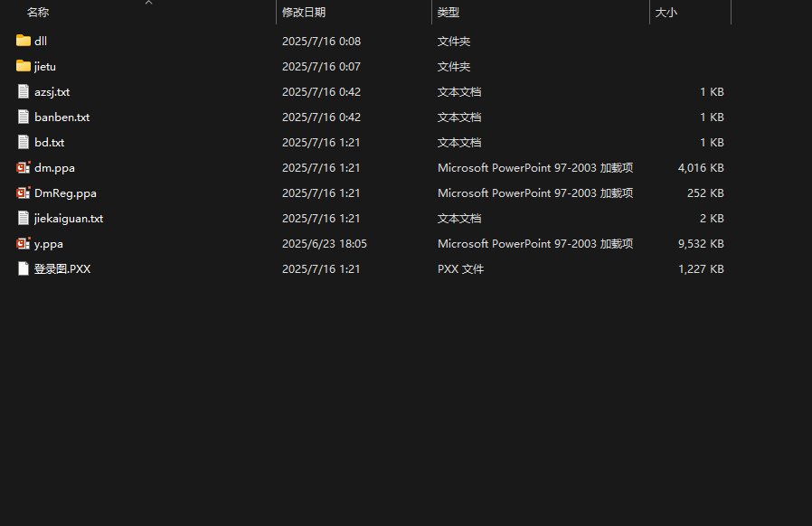
Task: Select the dll folder icon
Action: [24, 41]
